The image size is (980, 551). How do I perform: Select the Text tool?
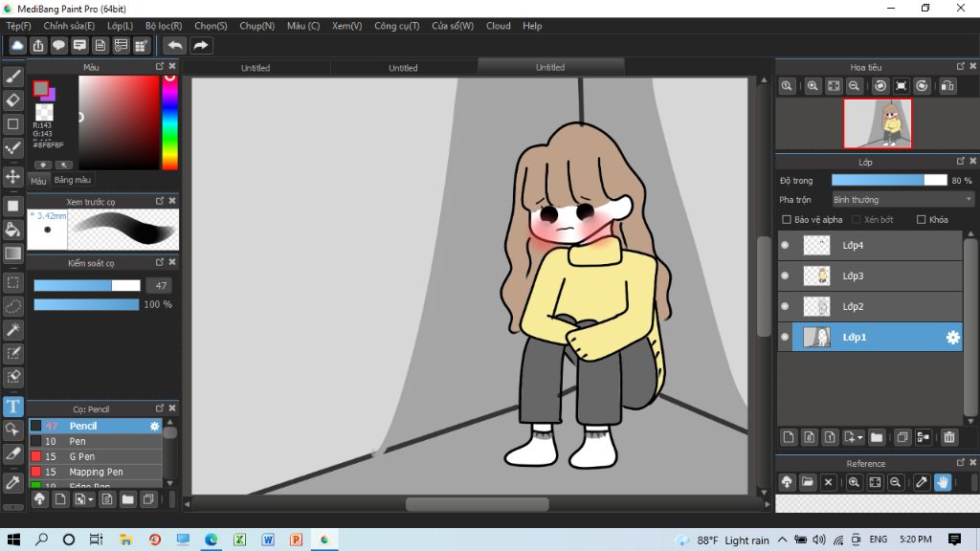(x=13, y=407)
